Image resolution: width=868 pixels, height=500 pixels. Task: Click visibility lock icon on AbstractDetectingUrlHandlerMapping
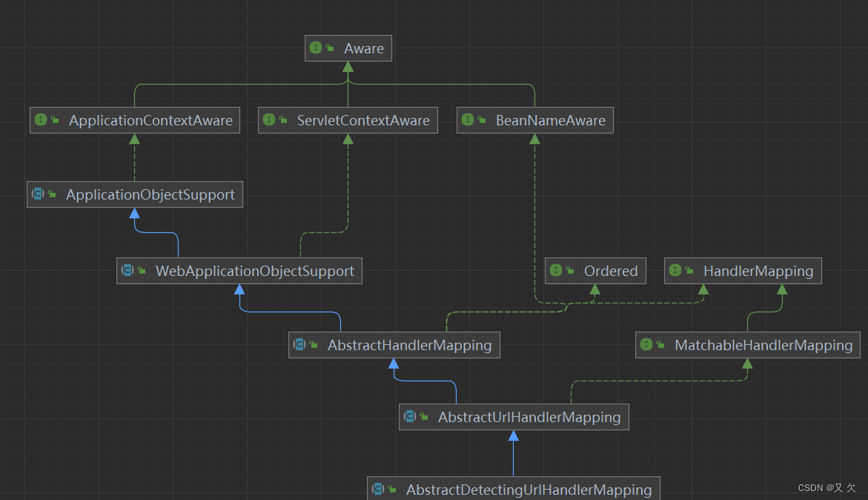[392, 489]
